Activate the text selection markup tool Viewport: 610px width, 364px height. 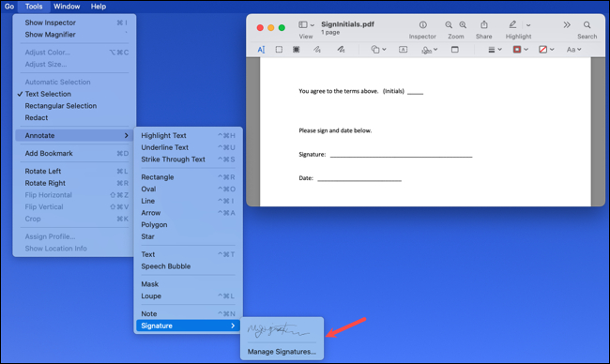(261, 50)
